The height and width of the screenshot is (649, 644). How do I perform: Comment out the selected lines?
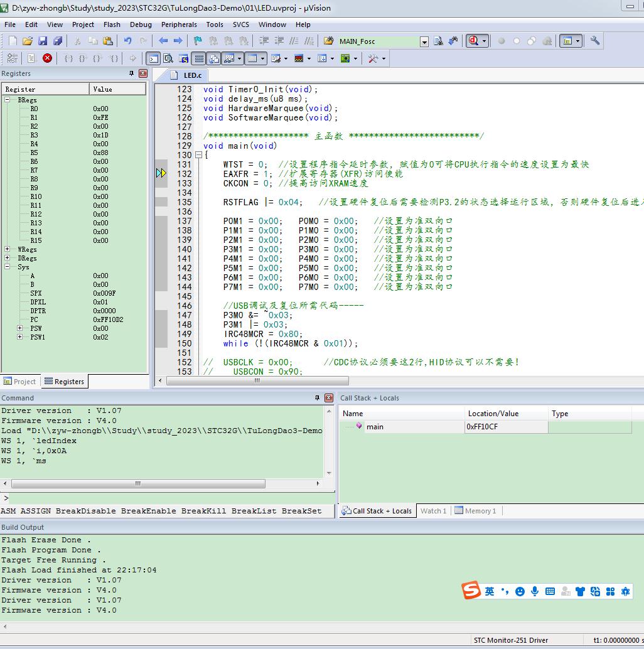(294, 41)
